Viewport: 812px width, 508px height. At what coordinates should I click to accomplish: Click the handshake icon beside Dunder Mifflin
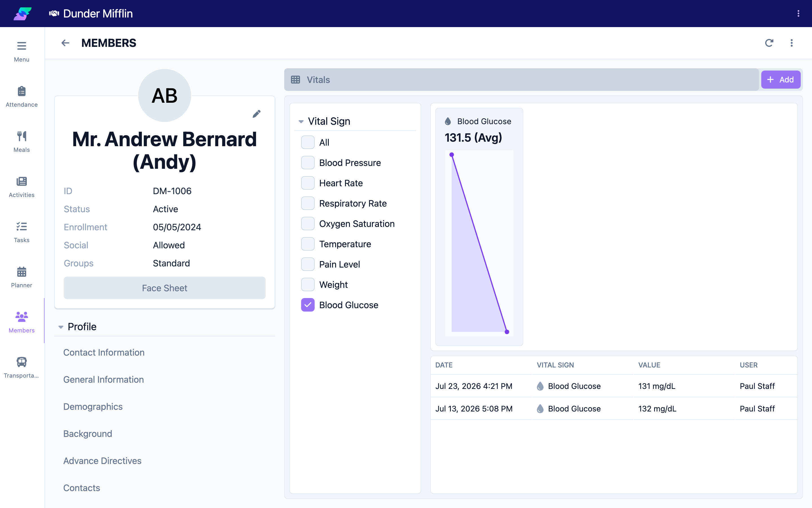pyautogui.click(x=54, y=14)
